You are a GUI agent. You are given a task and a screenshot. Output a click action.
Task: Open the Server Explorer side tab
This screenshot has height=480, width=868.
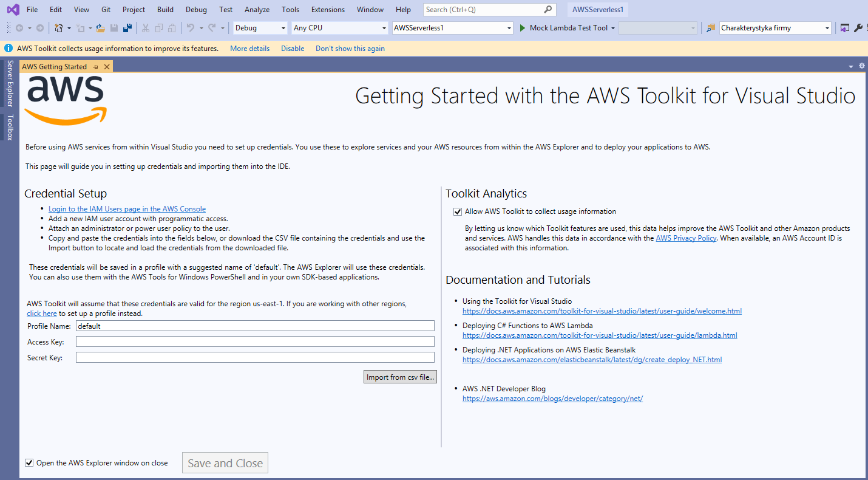[x=10, y=83]
